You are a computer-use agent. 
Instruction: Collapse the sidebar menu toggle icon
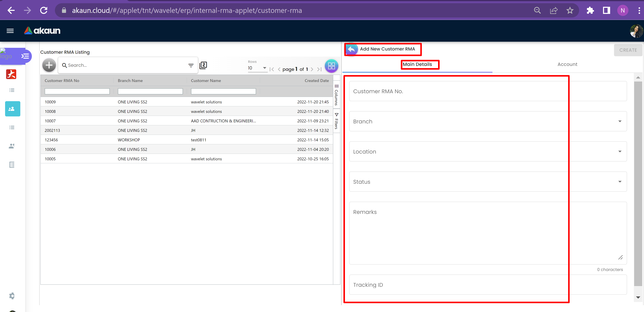25,56
